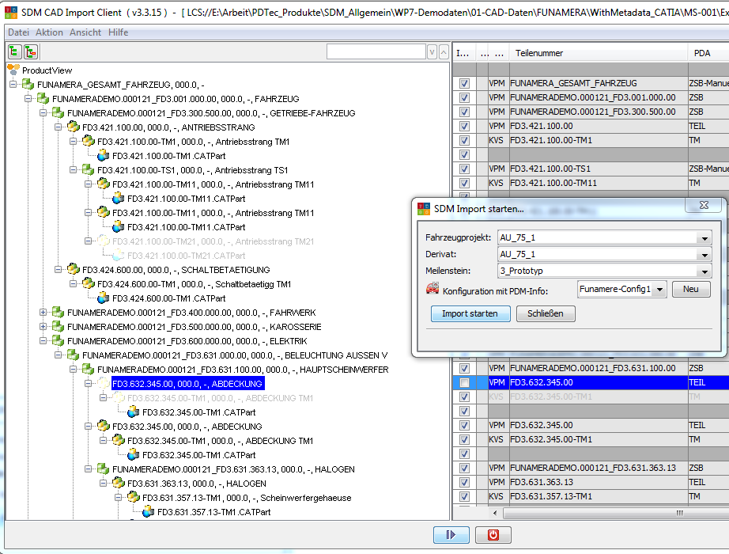The height and width of the screenshot is (554, 729).
Task: Click the car icon next to Konfiguration mit PDM-Info
Action: [x=432, y=289]
